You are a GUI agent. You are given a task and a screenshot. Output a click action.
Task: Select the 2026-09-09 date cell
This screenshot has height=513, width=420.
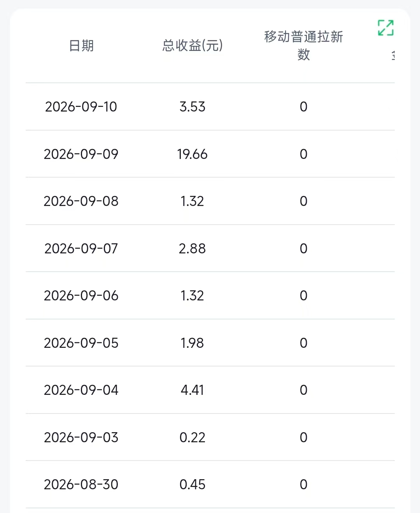tap(81, 154)
